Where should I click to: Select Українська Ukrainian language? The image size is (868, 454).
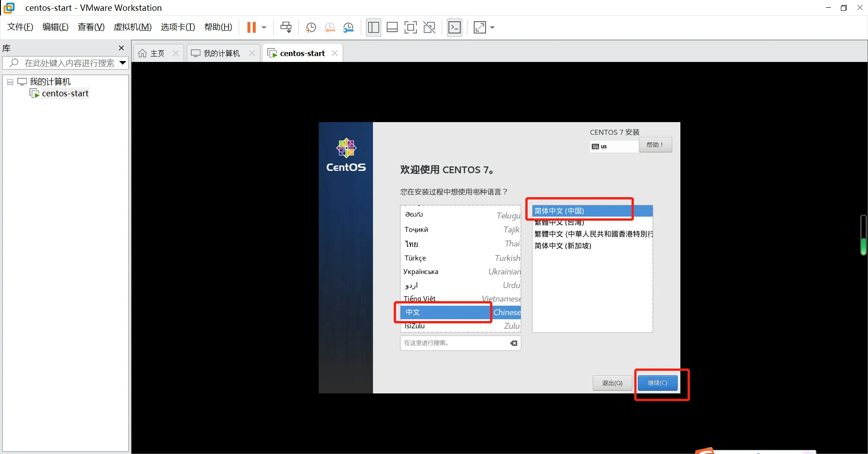point(461,272)
